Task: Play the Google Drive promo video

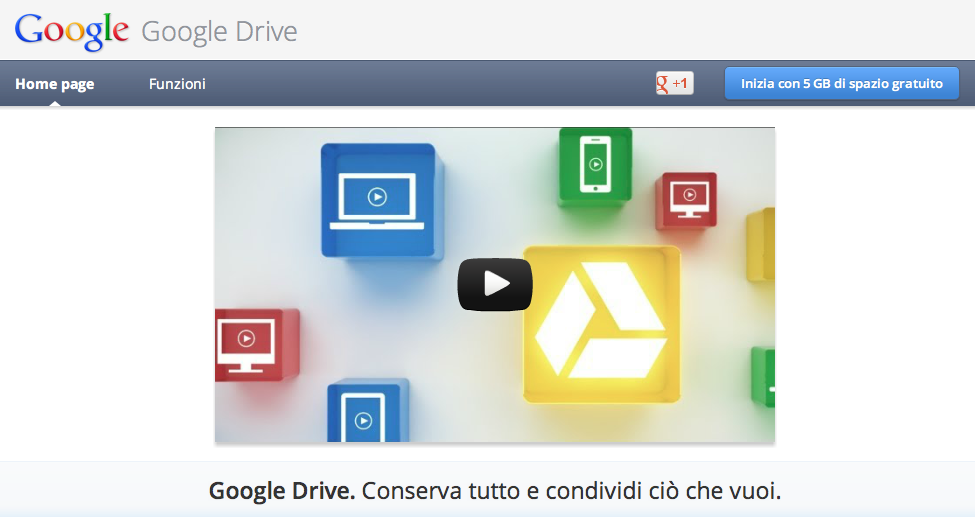Action: click(x=495, y=284)
